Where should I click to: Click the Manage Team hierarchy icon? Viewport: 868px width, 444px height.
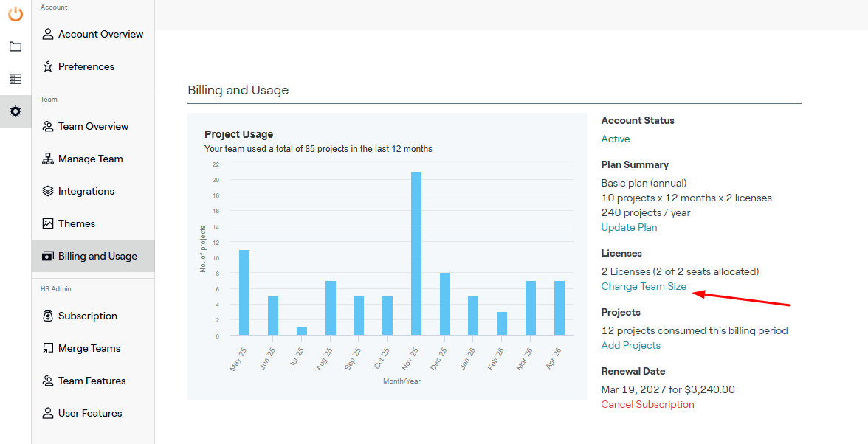(48, 159)
